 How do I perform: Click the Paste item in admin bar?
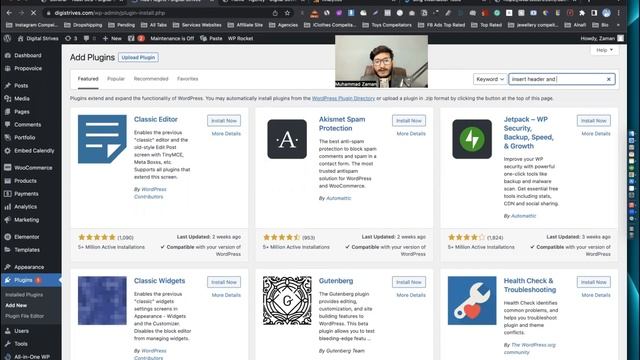(x=211, y=38)
